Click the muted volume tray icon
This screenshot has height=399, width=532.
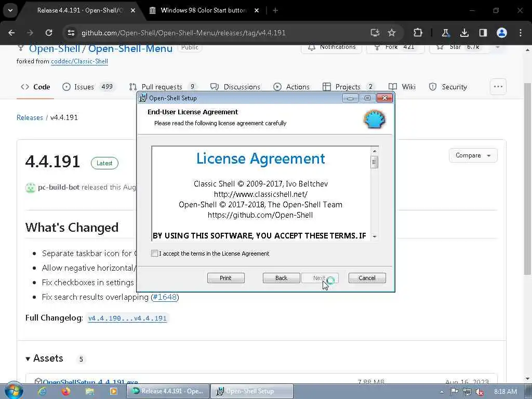pos(480,392)
